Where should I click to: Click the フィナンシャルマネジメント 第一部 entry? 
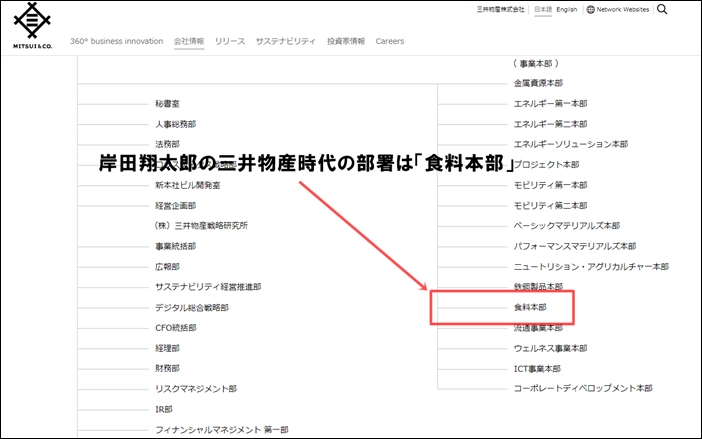point(222,430)
